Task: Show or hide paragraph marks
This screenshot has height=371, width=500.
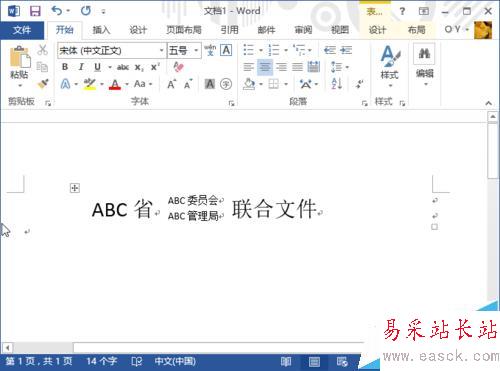Action: [x=359, y=84]
